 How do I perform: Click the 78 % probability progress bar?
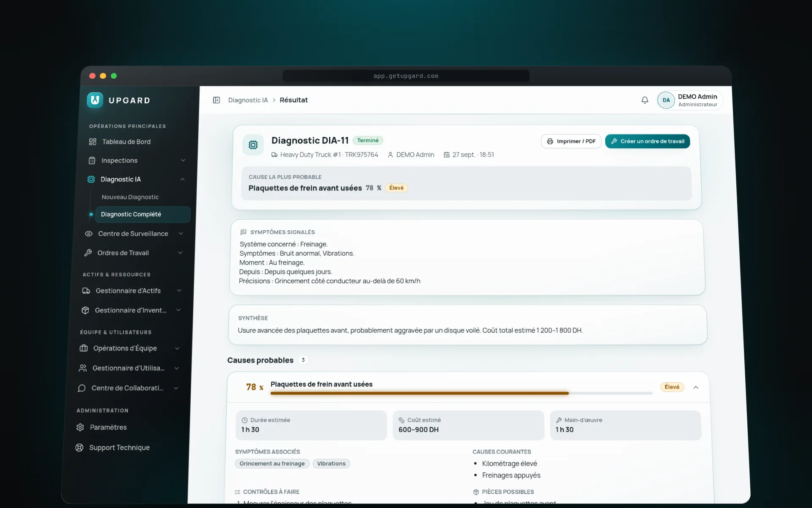click(x=461, y=393)
